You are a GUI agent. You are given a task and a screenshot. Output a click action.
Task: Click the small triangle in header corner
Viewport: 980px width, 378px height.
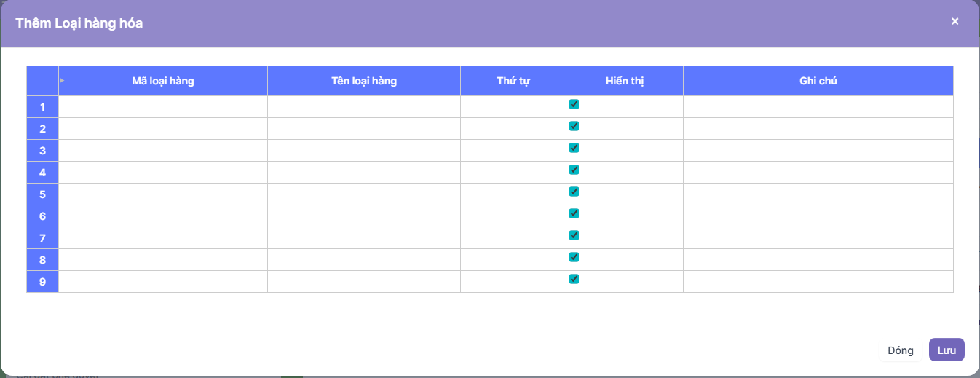[62, 80]
